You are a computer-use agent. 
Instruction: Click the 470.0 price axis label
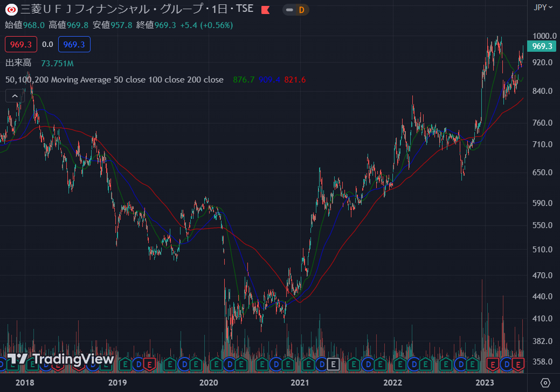(542, 276)
